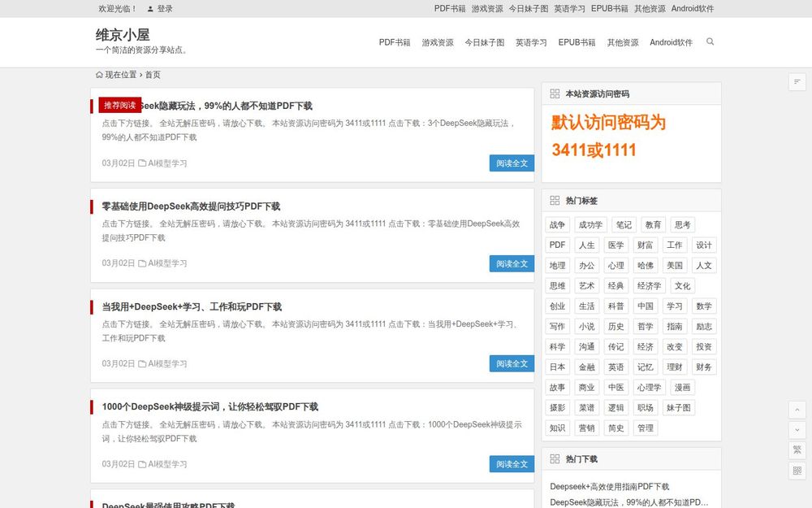Select the 传记 tag
812x508 pixels.
[615, 347]
